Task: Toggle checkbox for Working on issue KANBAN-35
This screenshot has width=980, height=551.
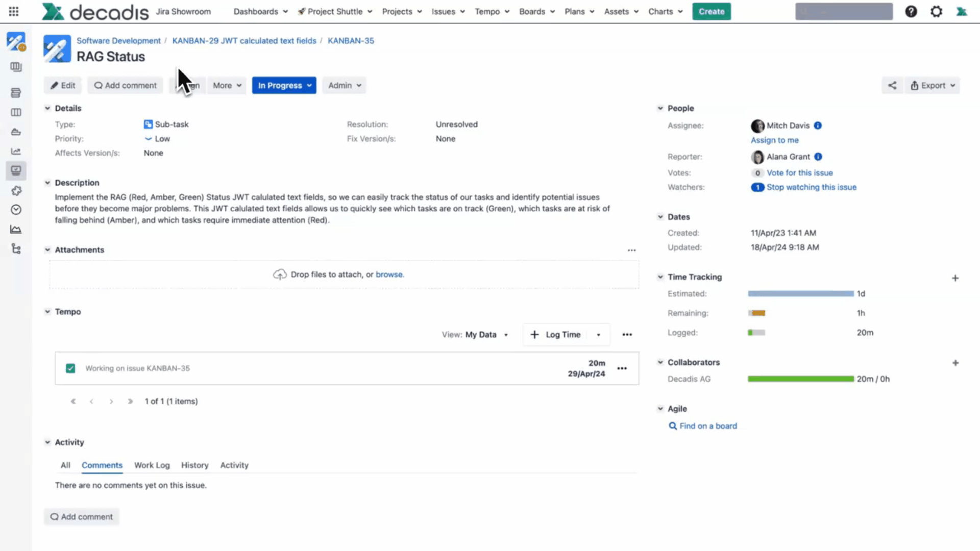Action: 70,368
